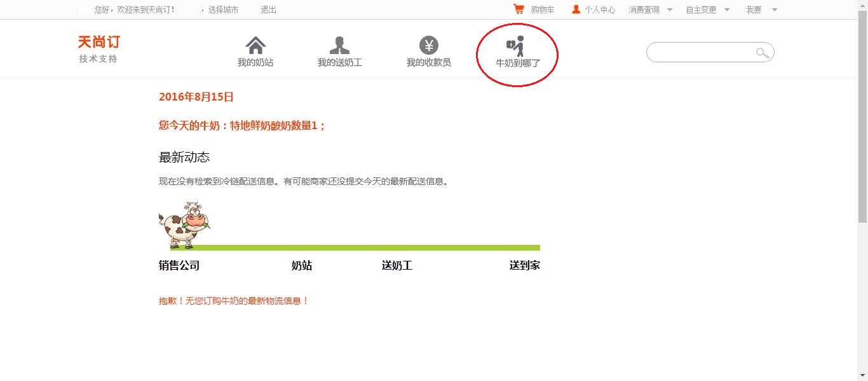
Task: Expand the 我要 dropdown arrow
Action: [774, 10]
